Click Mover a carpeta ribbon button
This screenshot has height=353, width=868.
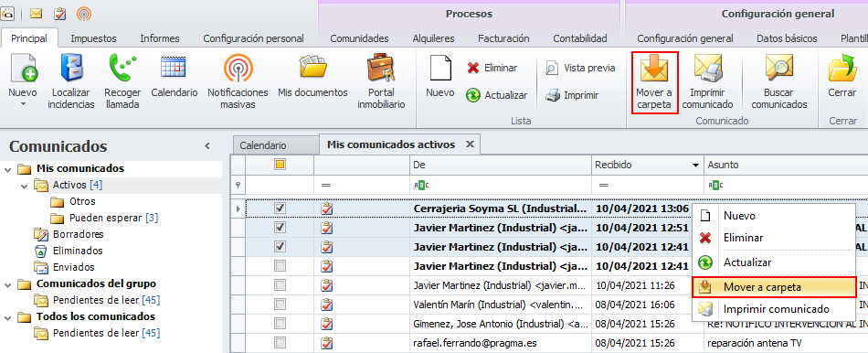tap(654, 82)
